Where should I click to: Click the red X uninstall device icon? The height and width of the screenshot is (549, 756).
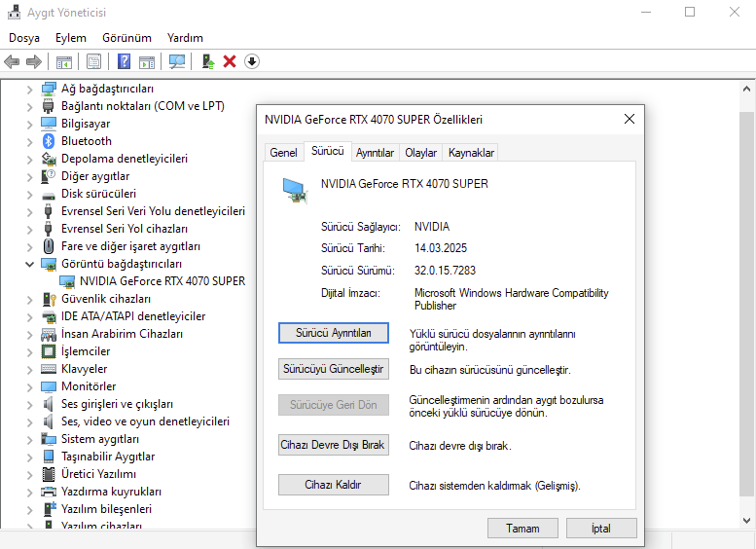pyautogui.click(x=230, y=61)
